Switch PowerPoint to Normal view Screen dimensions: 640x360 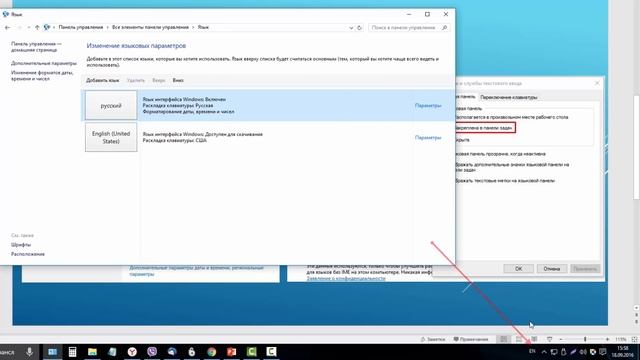pyautogui.click(x=504, y=339)
